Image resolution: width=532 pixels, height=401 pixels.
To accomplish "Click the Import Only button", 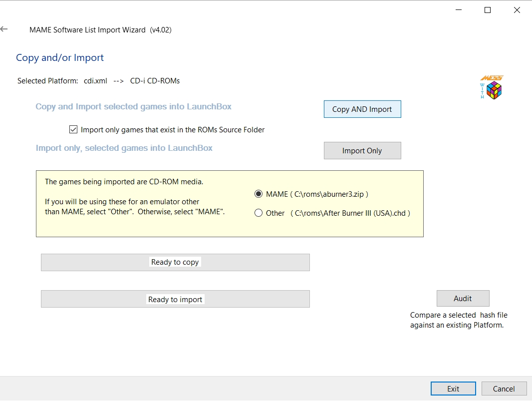I will tap(362, 150).
